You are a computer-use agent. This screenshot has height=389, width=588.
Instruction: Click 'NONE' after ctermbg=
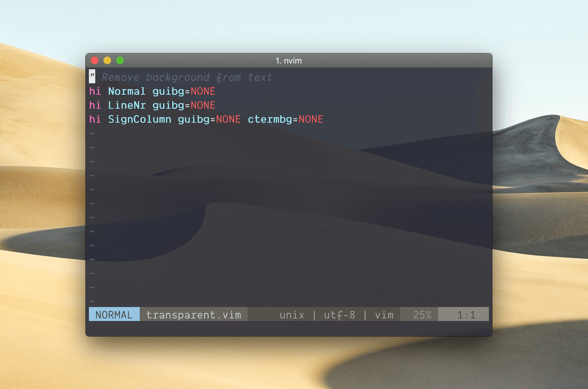click(311, 119)
